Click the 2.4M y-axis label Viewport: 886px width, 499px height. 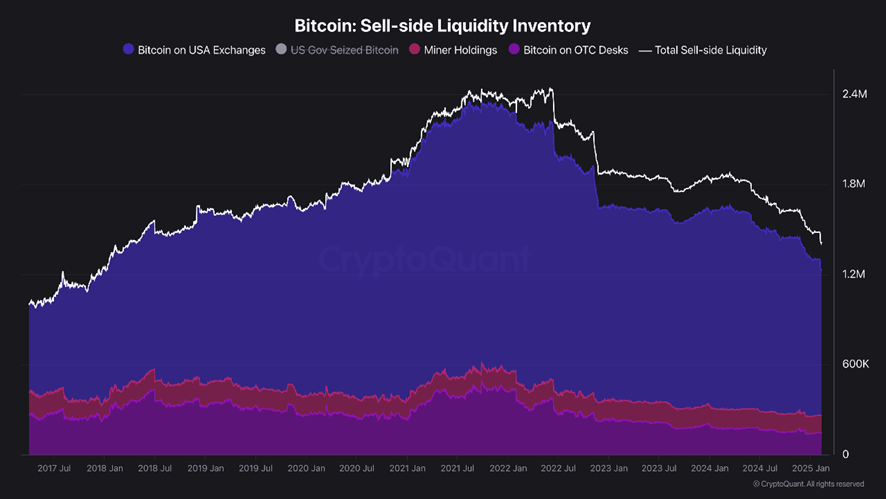point(854,94)
